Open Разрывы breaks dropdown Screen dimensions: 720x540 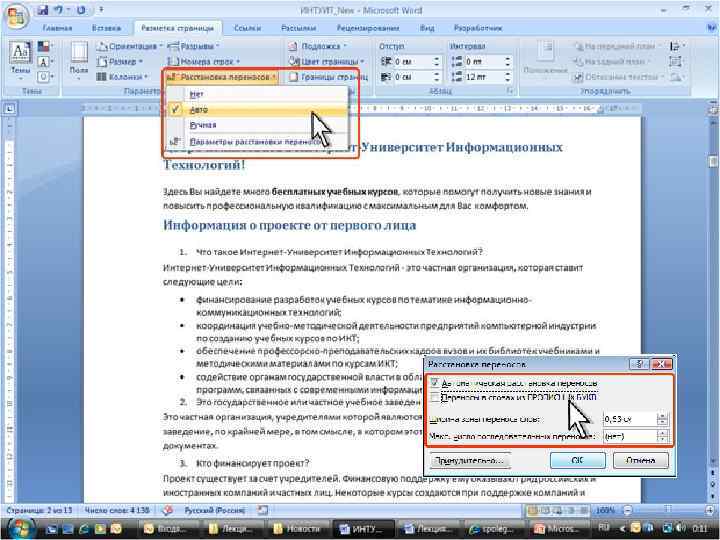click(193, 46)
